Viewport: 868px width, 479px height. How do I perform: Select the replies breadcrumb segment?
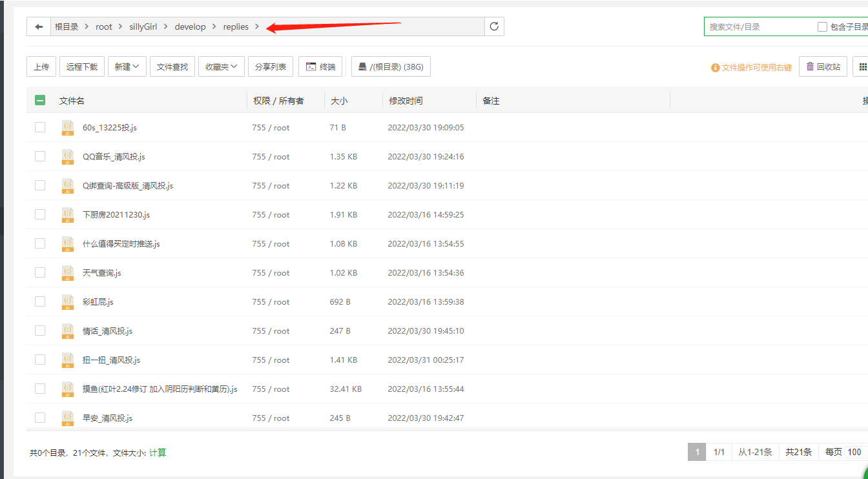[236, 26]
